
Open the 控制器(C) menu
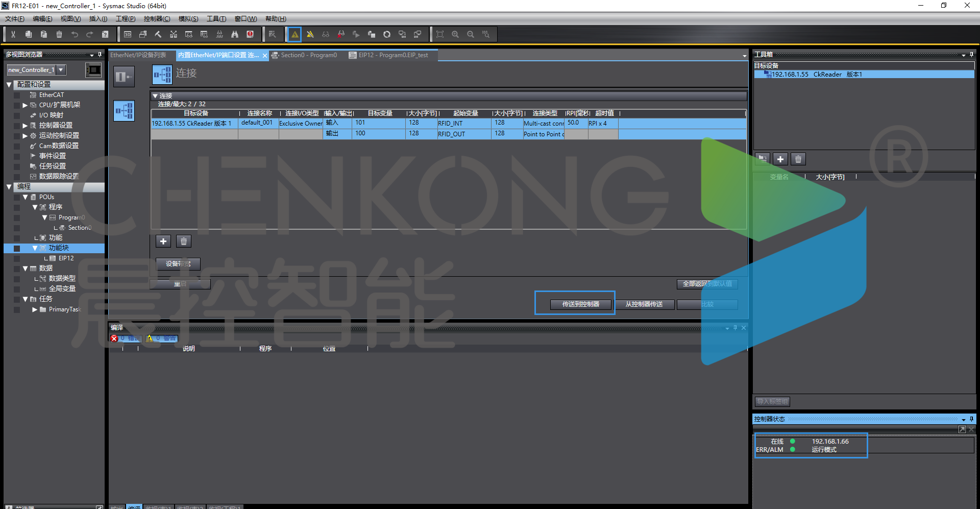click(157, 19)
